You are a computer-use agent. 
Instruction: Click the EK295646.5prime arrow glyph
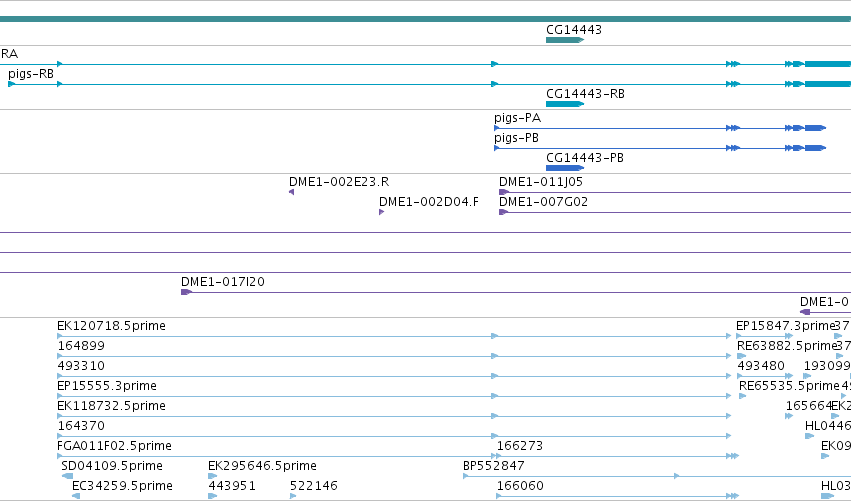213,476
